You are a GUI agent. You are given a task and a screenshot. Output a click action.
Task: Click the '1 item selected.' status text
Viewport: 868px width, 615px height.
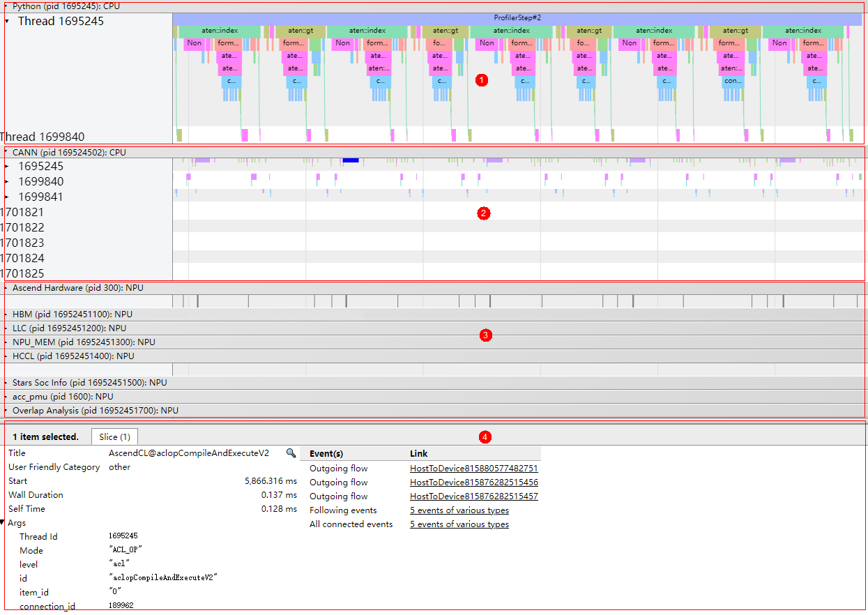[x=45, y=437]
